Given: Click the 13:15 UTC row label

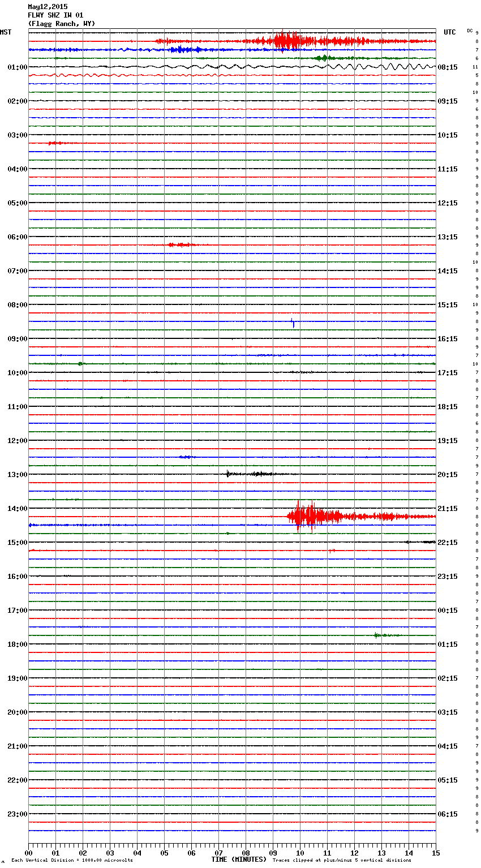Looking at the screenshot, I should [448, 237].
